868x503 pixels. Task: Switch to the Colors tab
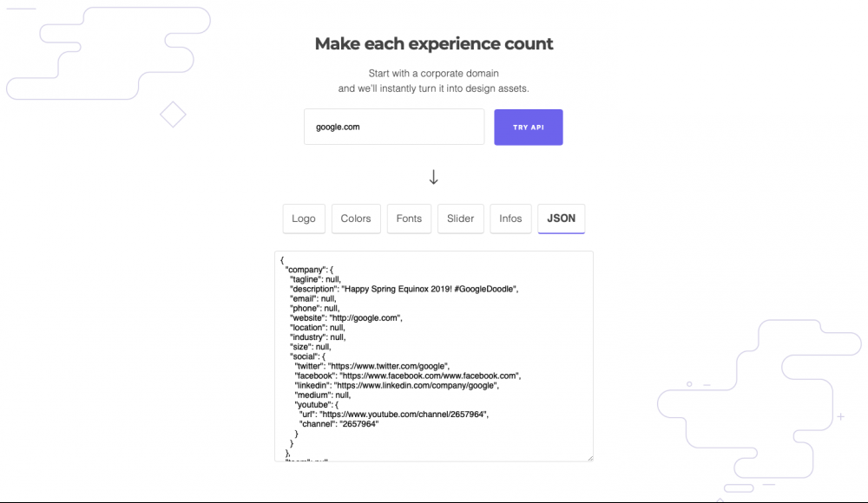[x=356, y=219]
